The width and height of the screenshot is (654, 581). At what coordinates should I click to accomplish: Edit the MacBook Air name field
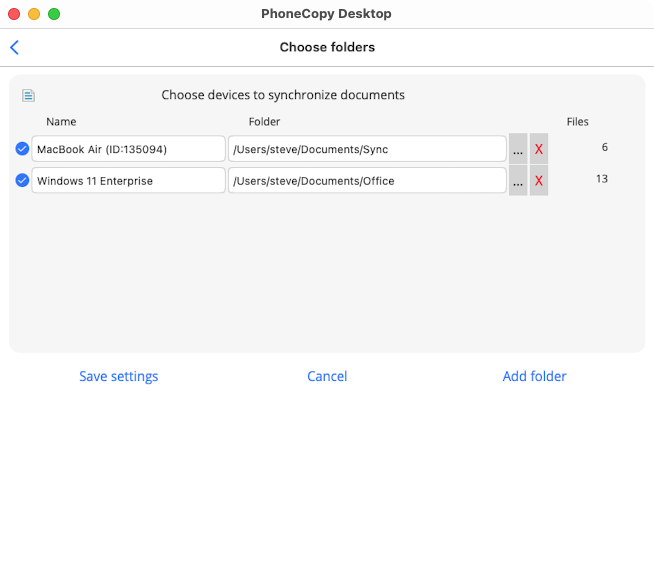click(x=128, y=149)
